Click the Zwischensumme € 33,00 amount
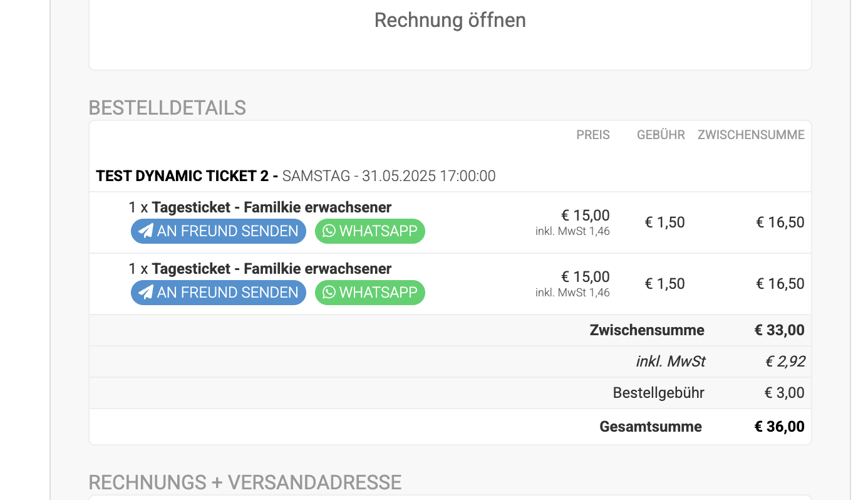Viewport: 868px width, 500px height. click(779, 330)
